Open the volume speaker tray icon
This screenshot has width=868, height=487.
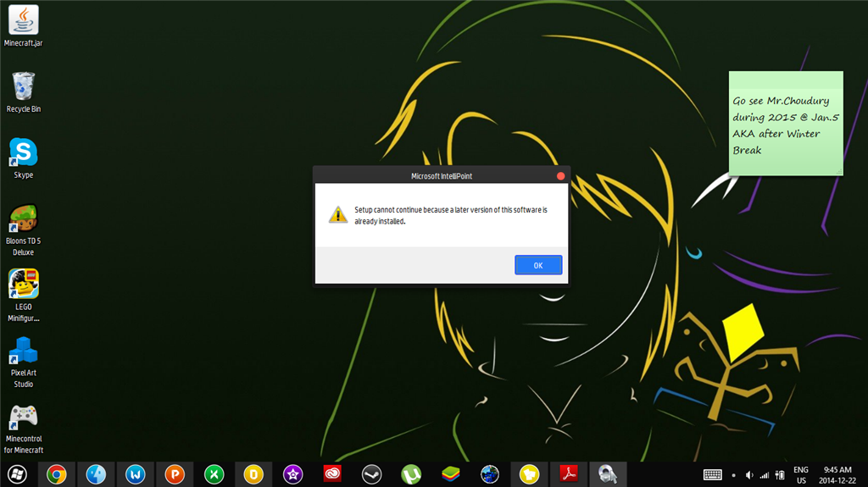(749, 475)
